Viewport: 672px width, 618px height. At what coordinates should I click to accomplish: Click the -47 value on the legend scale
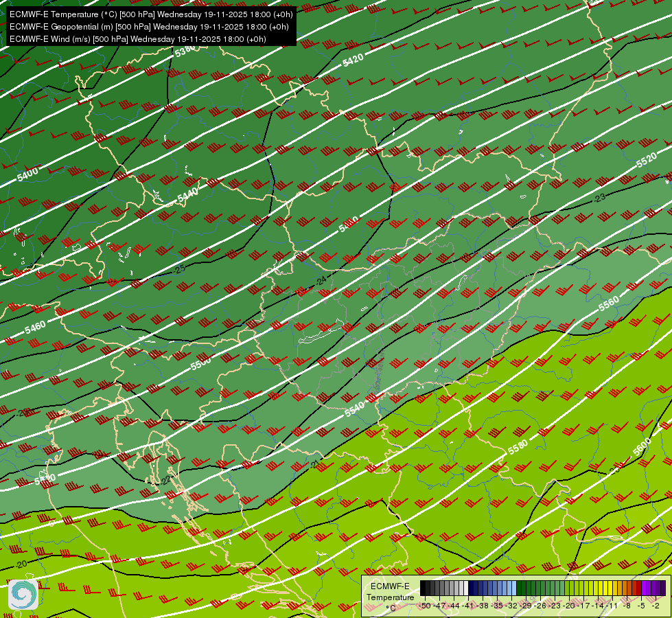point(439,606)
